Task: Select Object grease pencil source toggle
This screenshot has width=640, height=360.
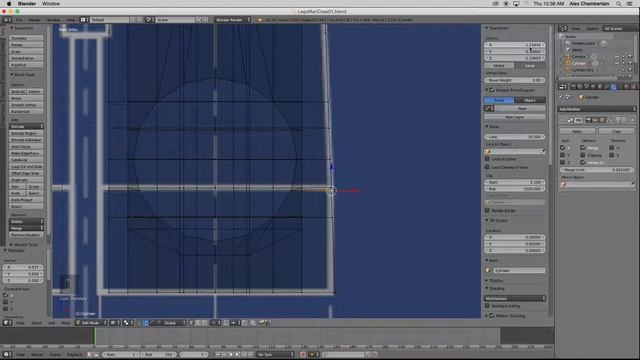Action: (x=530, y=100)
